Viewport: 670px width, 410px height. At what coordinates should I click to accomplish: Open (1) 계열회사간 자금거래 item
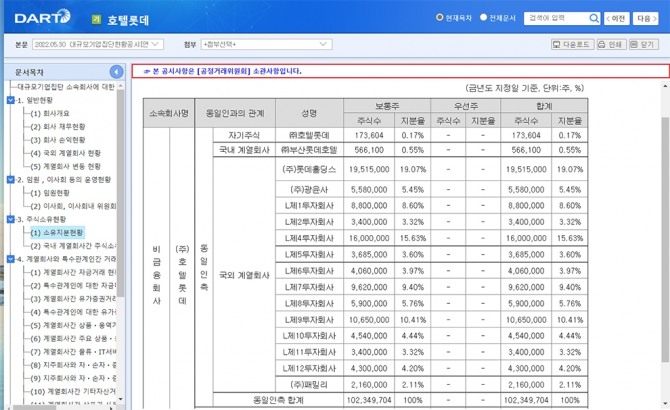click(x=73, y=272)
